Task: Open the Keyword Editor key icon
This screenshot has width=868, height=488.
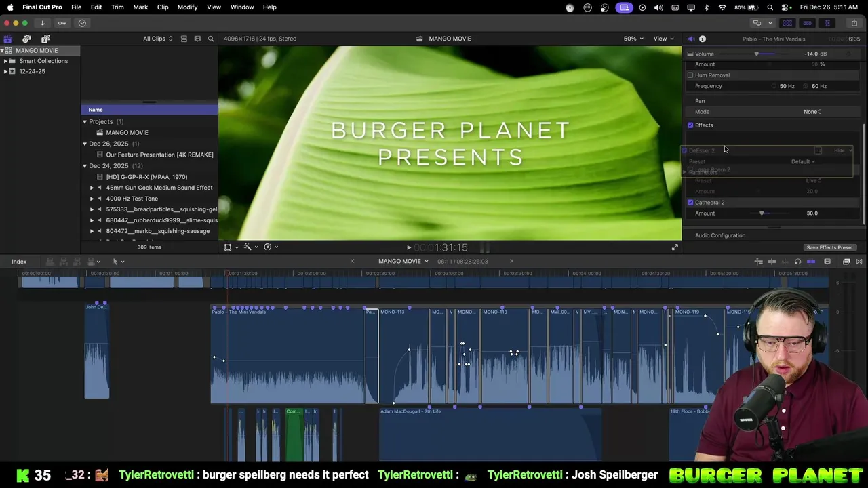Action: pos(62,23)
